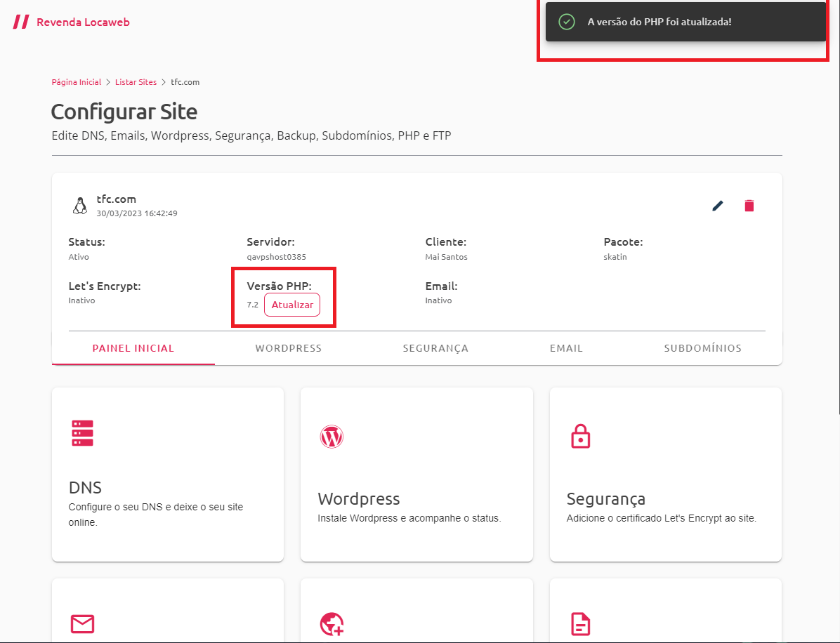This screenshot has height=643, width=840.
Task: Click 'Adicione o certificado Let's Encrypt ao site.'
Action: (x=662, y=518)
